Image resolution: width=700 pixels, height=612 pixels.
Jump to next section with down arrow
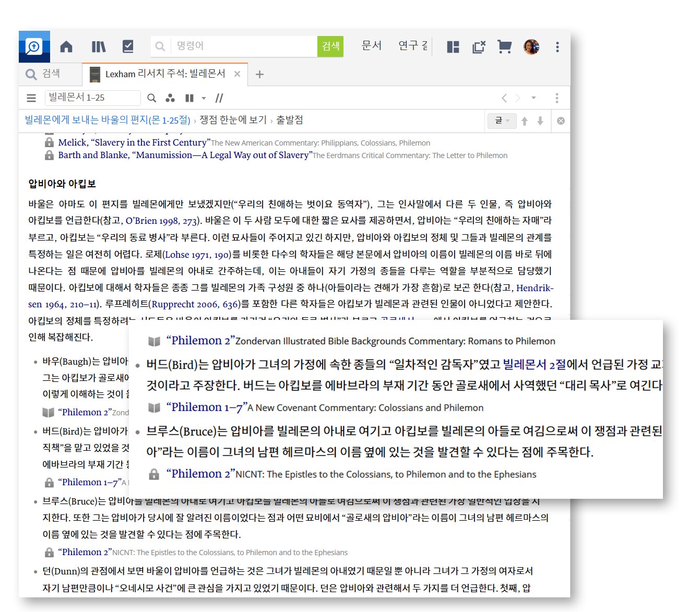coord(540,121)
